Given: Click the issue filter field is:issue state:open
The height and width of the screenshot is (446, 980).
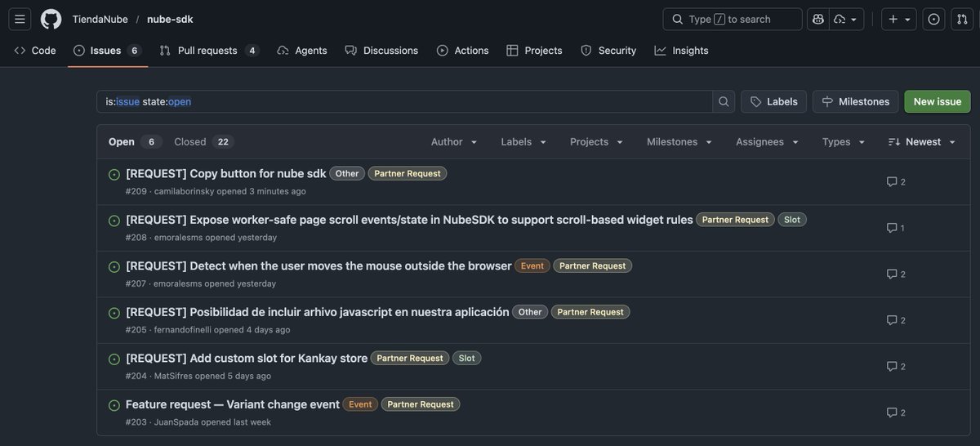Looking at the screenshot, I should pyautogui.click(x=405, y=101).
